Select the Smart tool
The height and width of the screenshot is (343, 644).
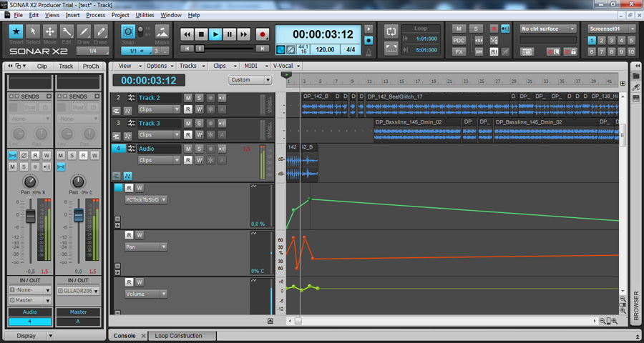tap(16, 33)
